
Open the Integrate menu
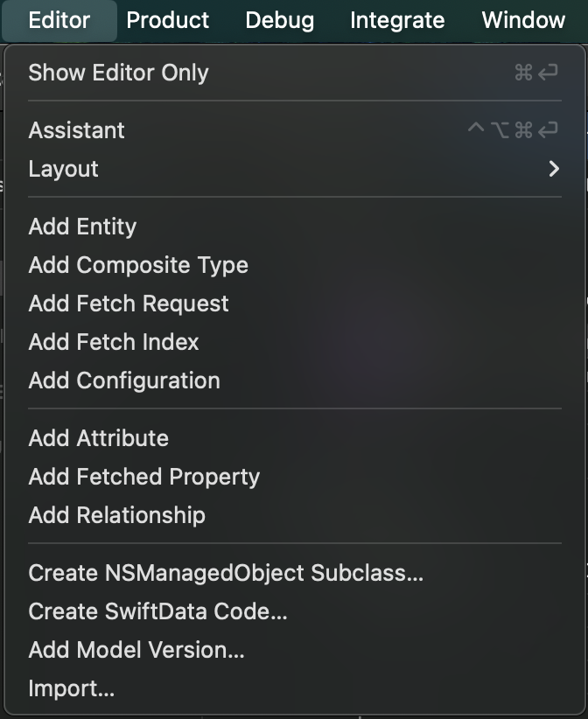click(x=397, y=21)
